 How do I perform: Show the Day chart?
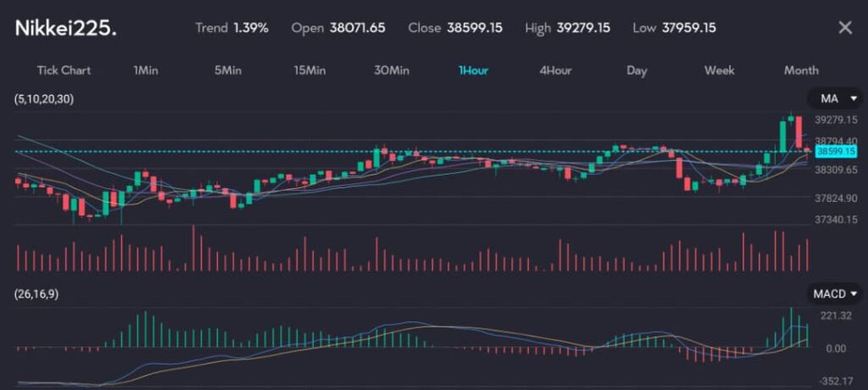pos(637,70)
